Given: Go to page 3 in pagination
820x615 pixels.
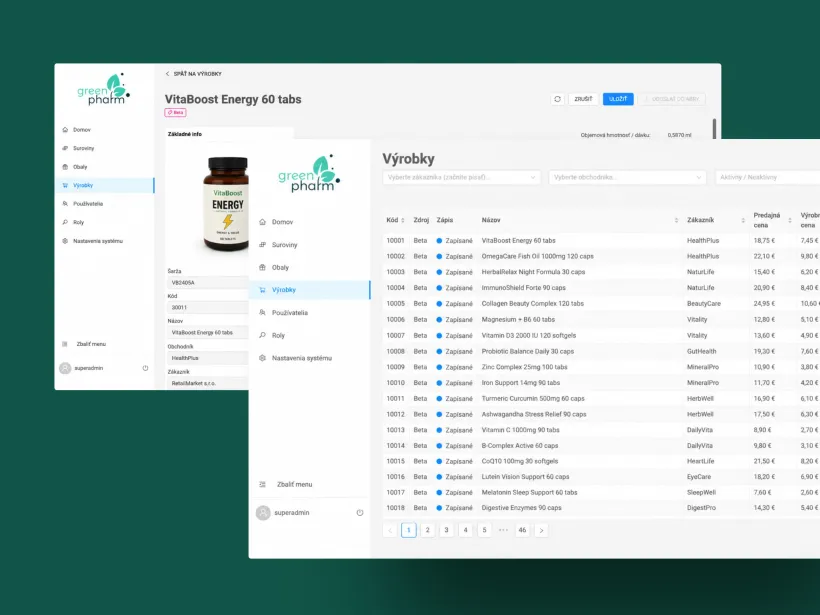Looking at the screenshot, I should click(x=447, y=530).
